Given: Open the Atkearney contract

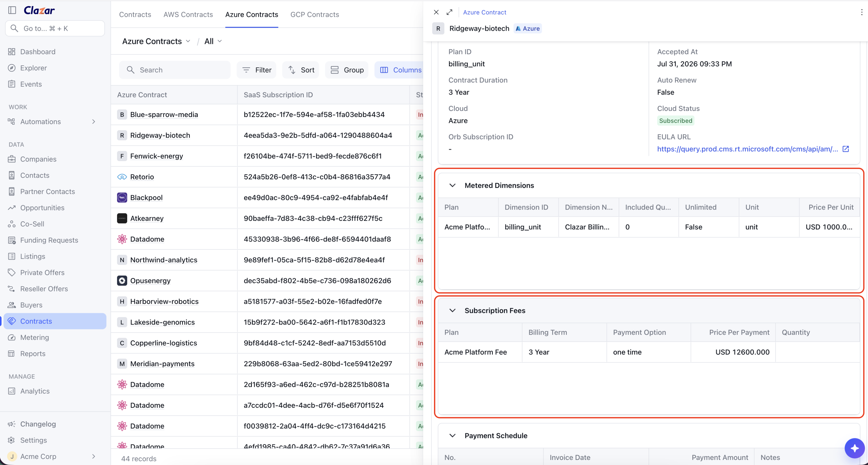Looking at the screenshot, I should (x=147, y=218).
